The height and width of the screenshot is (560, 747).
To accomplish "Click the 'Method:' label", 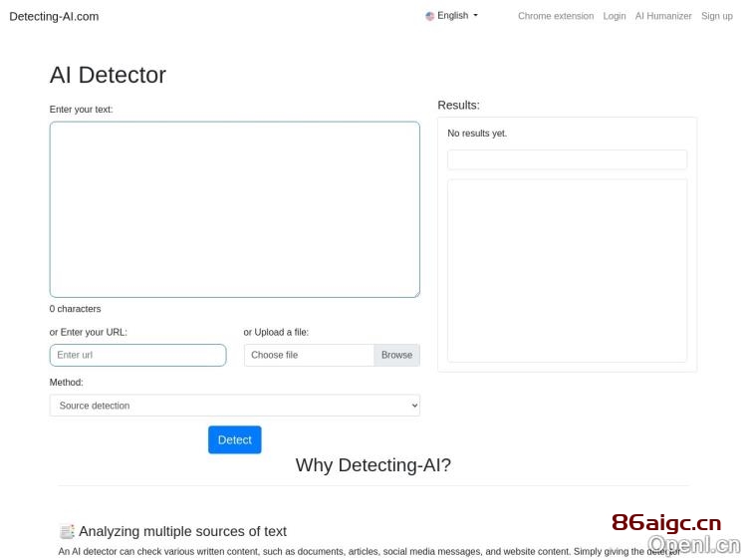I will tap(66, 383).
